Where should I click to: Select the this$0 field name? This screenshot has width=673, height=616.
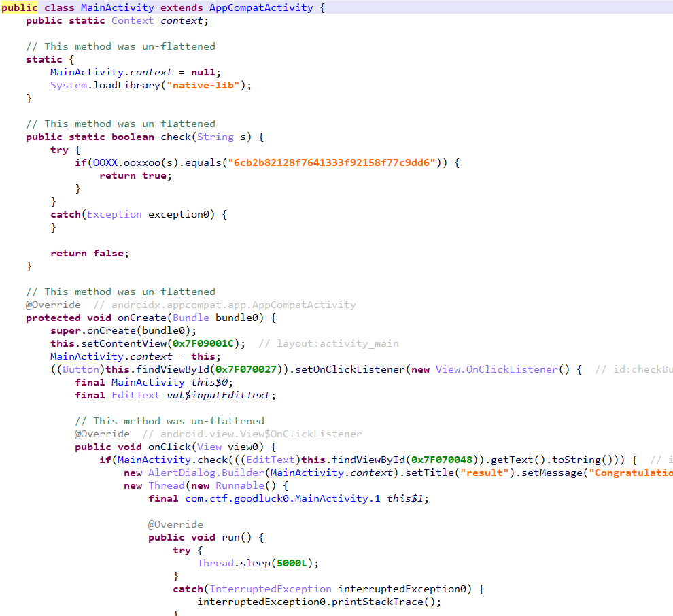209,382
